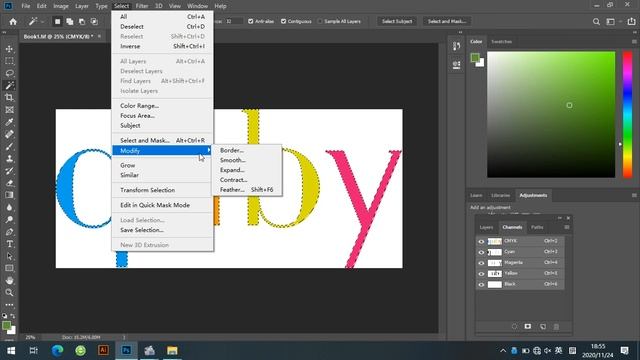
Task: Choose Border... in the Modify submenu
Action: click(231, 150)
